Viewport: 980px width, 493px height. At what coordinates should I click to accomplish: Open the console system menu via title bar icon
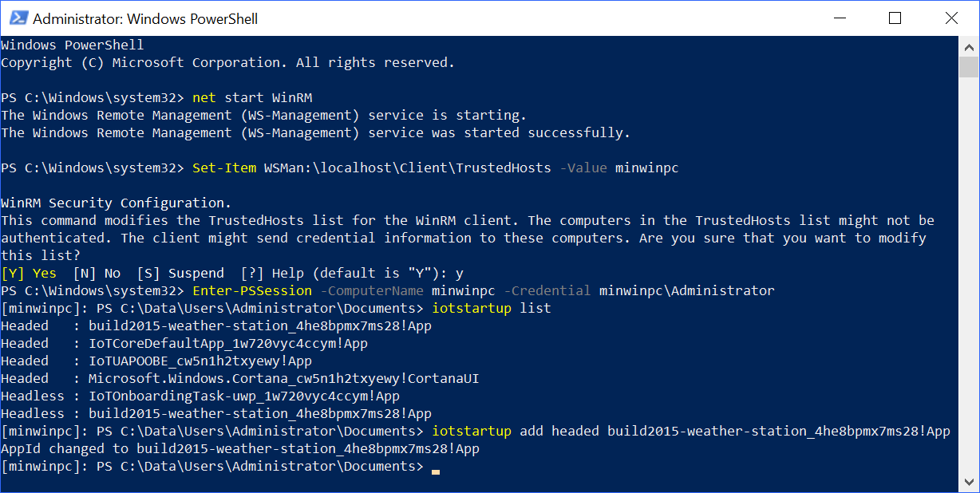click(17, 18)
